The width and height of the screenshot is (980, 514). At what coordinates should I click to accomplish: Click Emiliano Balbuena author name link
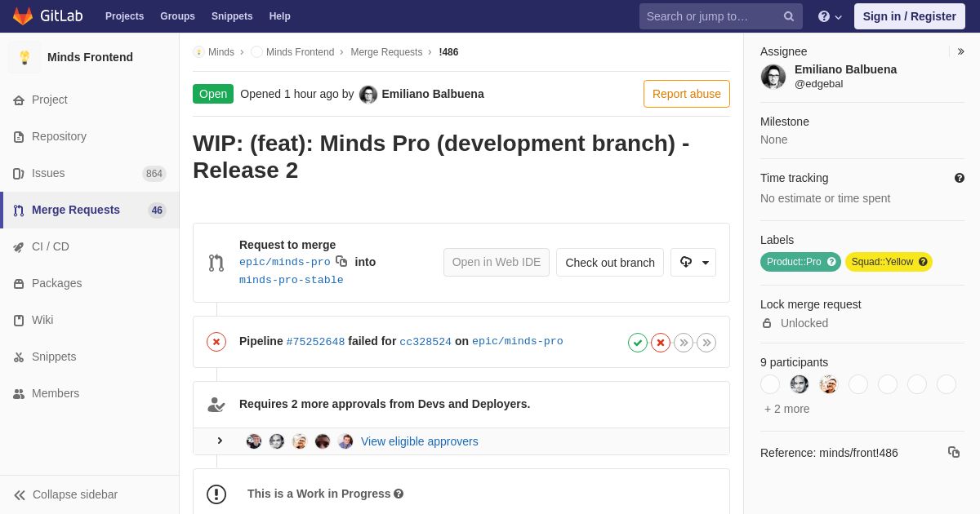433,94
